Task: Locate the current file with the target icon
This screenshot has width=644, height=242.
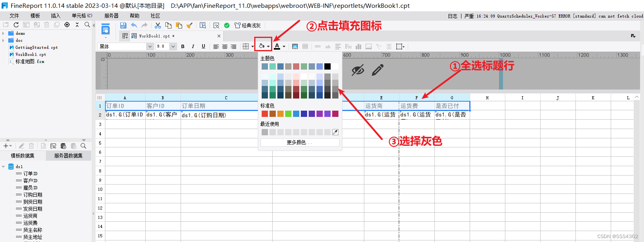Action: click(67, 25)
